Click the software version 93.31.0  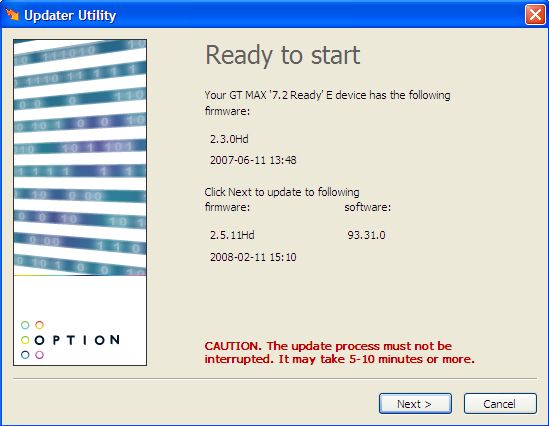[366, 235]
